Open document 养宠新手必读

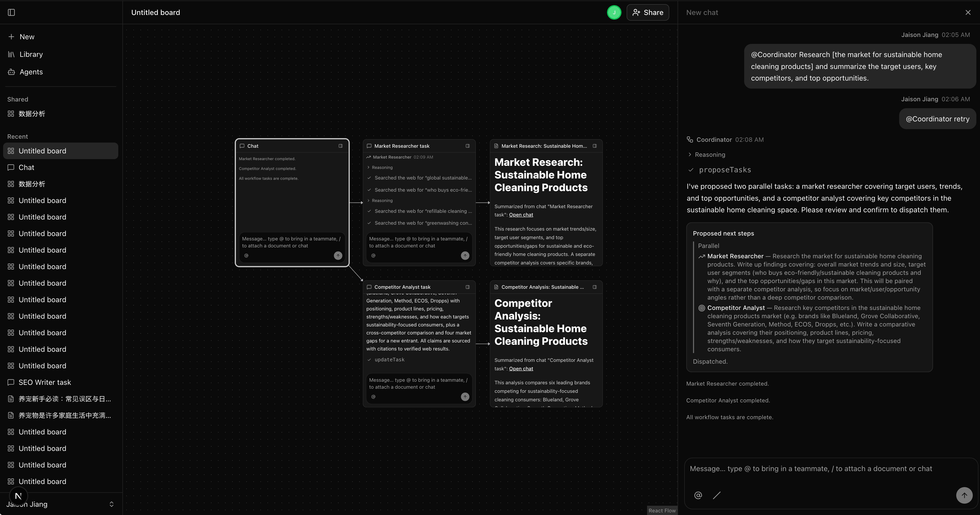pos(61,399)
